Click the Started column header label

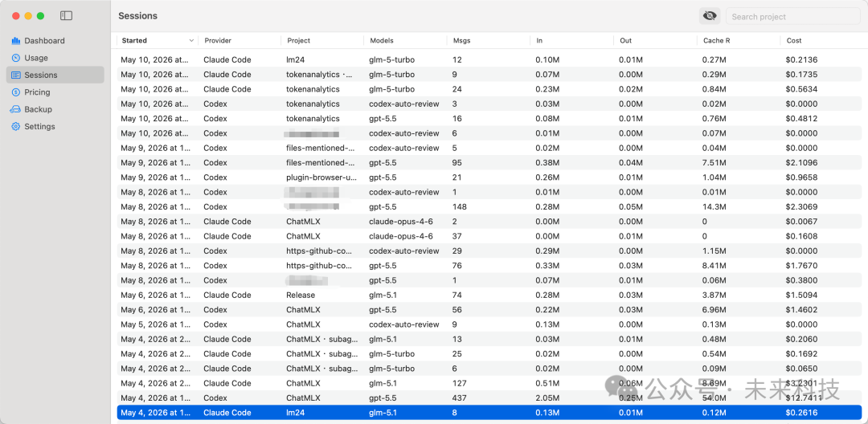pyautogui.click(x=134, y=40)
